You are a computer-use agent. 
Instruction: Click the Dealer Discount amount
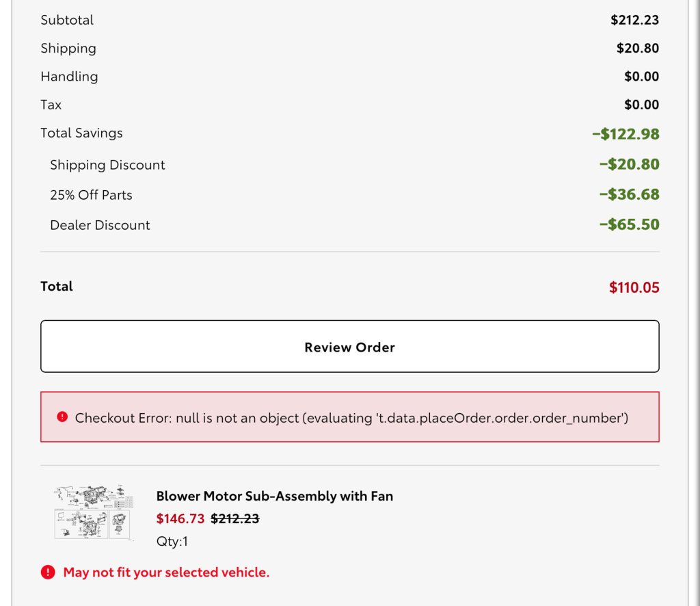tap(629, 224)
